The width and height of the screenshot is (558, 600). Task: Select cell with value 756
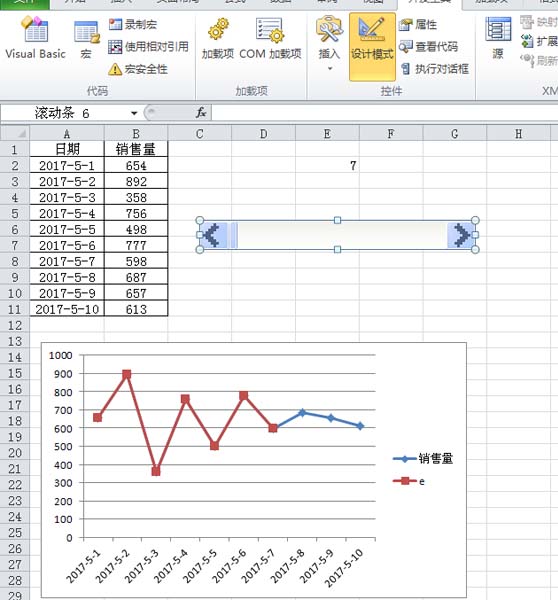pos(136,214)
